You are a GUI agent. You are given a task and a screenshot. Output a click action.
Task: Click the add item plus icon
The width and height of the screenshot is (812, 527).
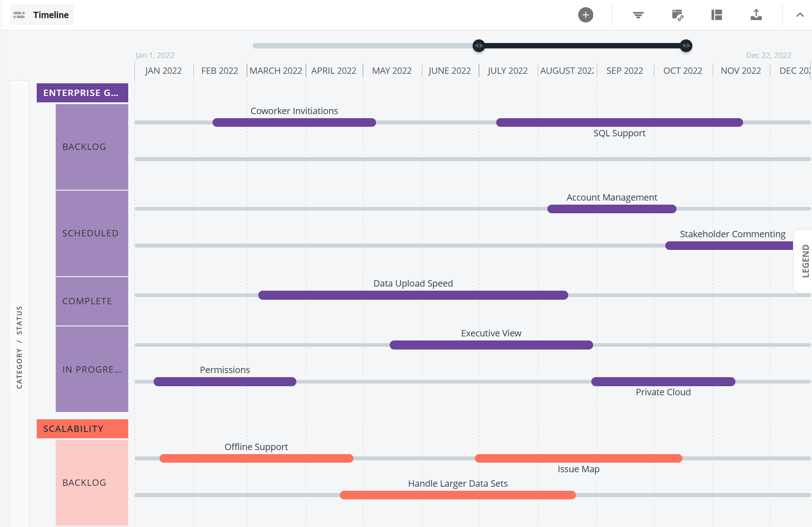pyautogui.click(x=585, y=14)
